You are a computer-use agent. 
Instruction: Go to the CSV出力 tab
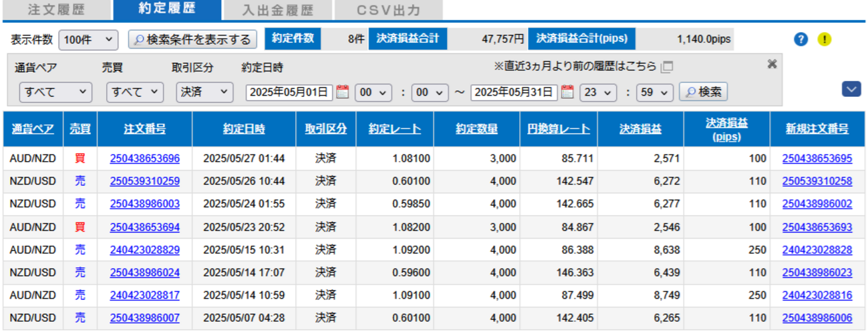[x=388, y=10]
